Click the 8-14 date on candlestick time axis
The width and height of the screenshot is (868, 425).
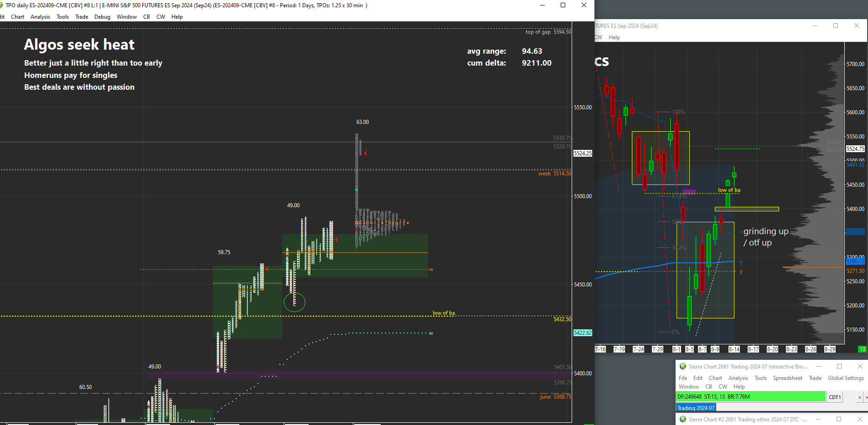coord(734,349)
